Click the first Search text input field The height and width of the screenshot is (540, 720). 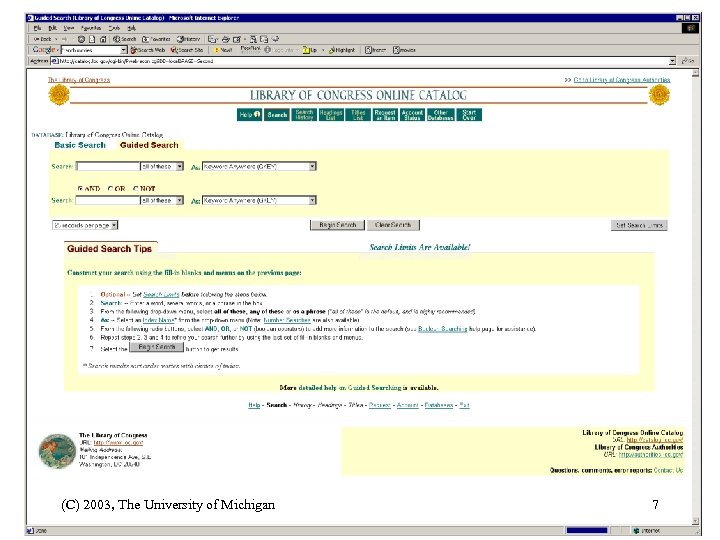(x=108, y=166)
